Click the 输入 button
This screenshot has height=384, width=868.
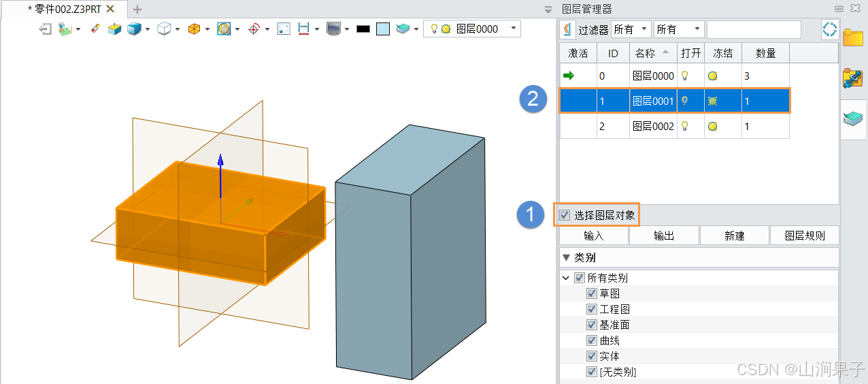tap(594, 236)
